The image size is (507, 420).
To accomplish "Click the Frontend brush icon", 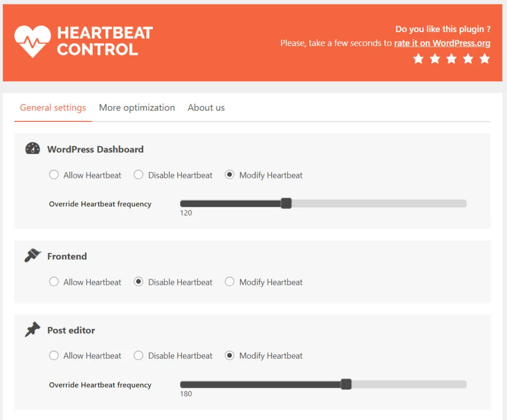I will tap(32, 255).
